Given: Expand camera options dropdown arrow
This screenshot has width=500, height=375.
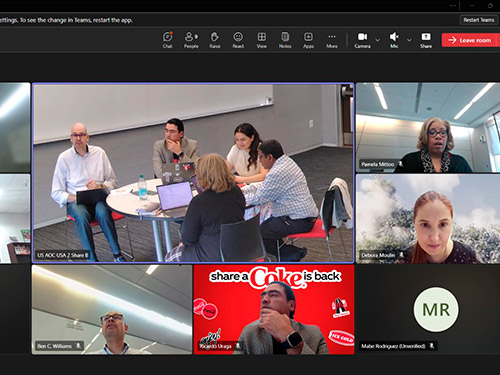Looking at the screenshot, I should point(377,40).
